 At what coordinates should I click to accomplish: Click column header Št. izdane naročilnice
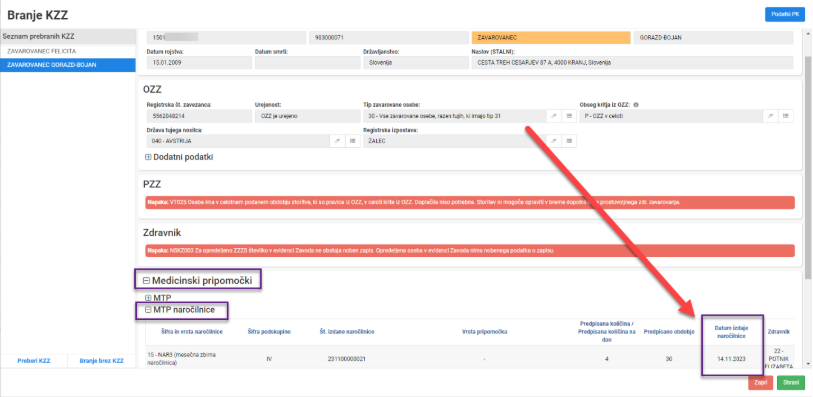(347, 332)
